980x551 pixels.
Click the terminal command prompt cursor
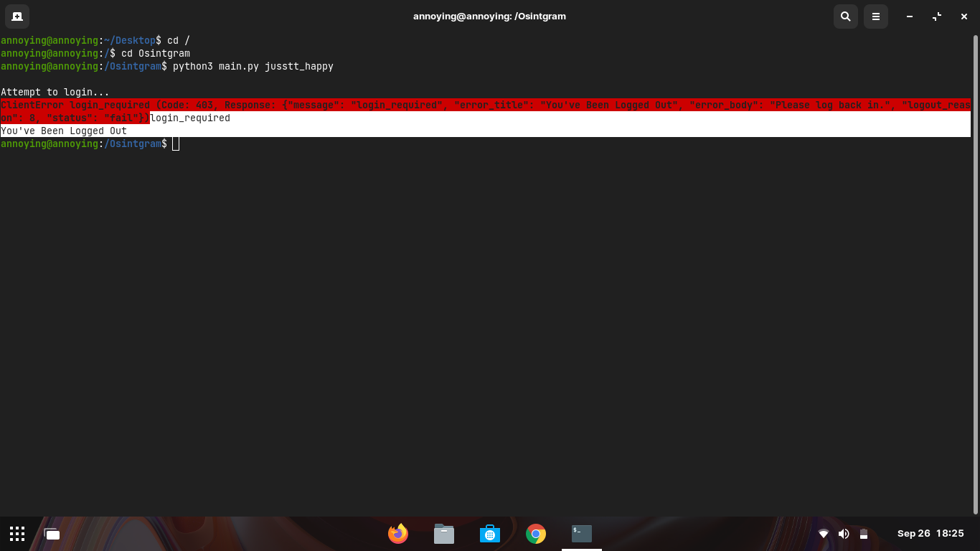click(176, 143)
